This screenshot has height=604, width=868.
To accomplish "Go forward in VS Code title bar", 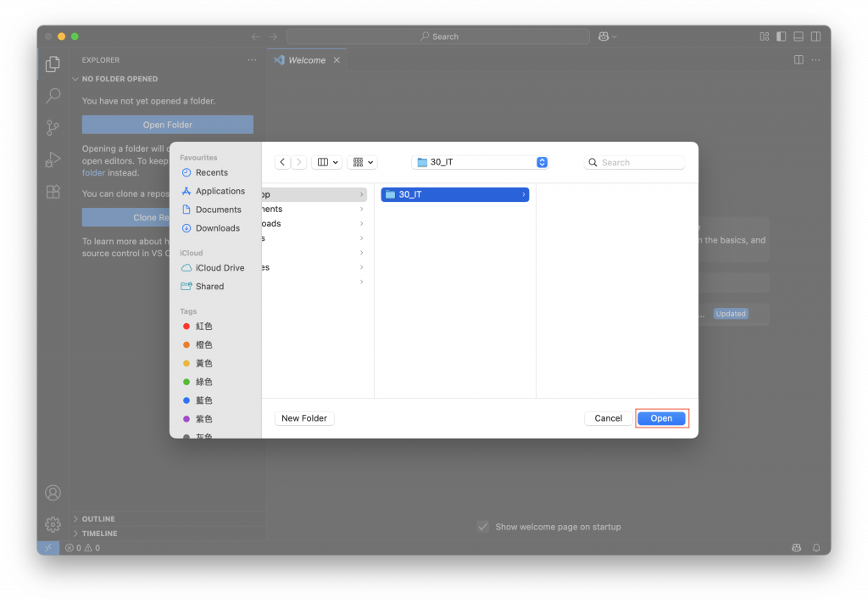I will (x=273, y=36).
